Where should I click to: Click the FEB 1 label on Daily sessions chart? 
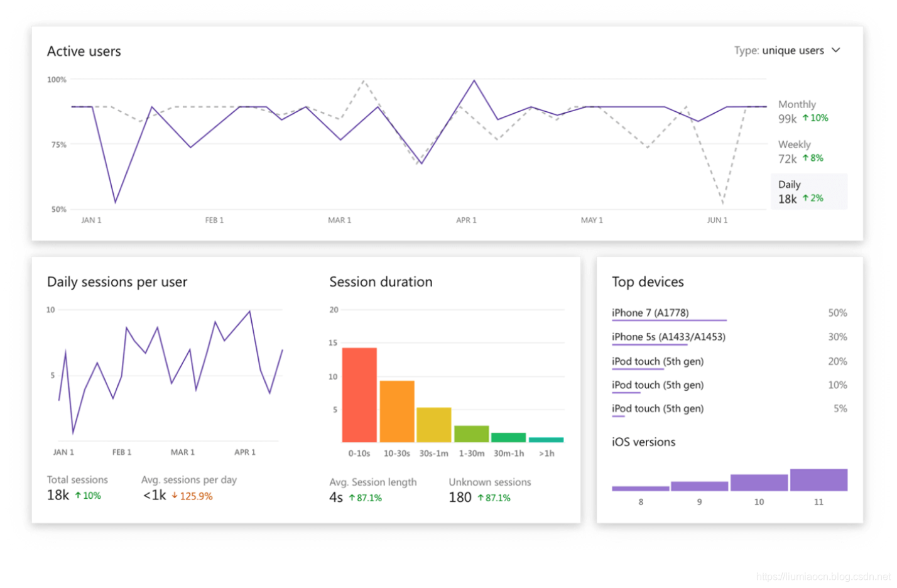pyautogui.click(x=122, y=452)
